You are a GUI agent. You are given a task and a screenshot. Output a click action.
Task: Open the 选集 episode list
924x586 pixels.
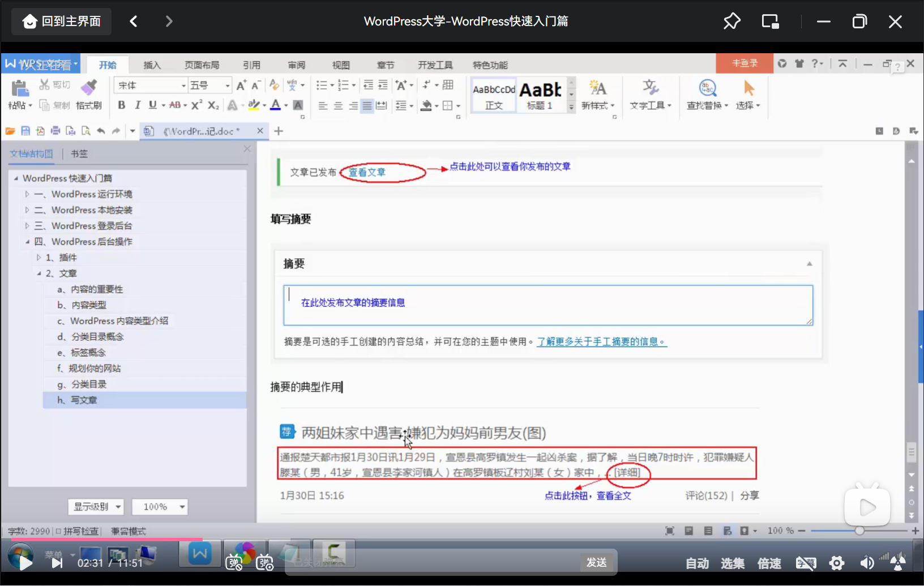[x=733, y=563]
